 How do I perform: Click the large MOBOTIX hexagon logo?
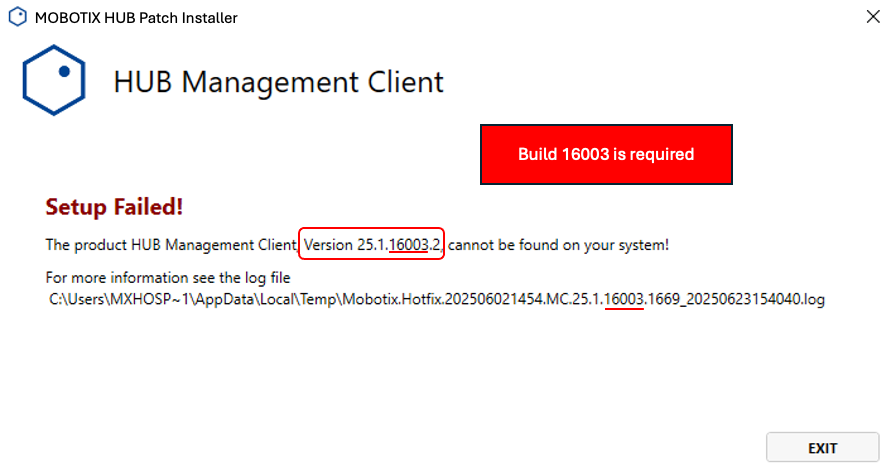[54, 80]
